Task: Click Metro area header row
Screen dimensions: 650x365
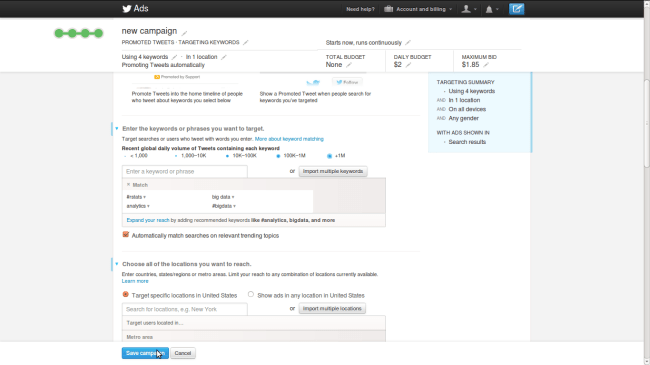Action: [254, 336]
